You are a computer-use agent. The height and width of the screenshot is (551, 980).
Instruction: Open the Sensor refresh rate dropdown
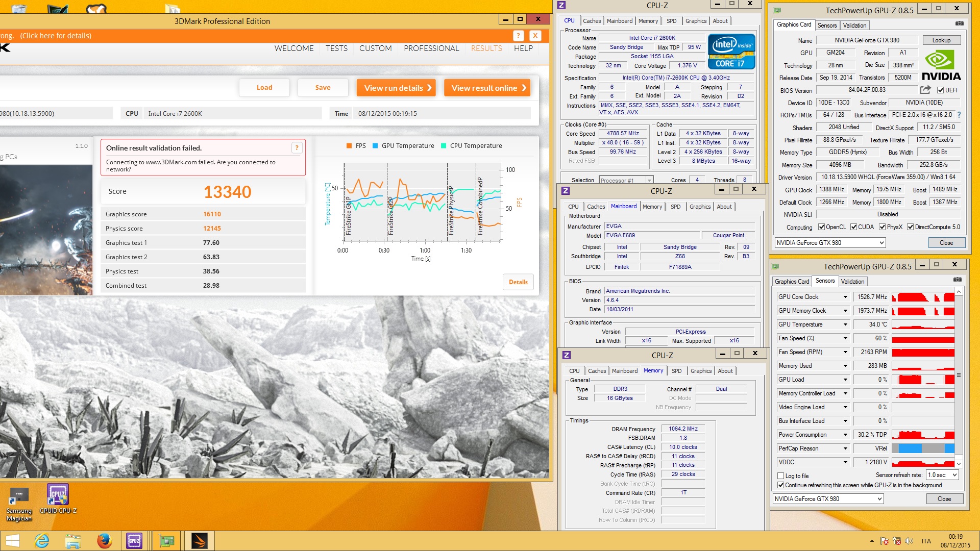942,475
